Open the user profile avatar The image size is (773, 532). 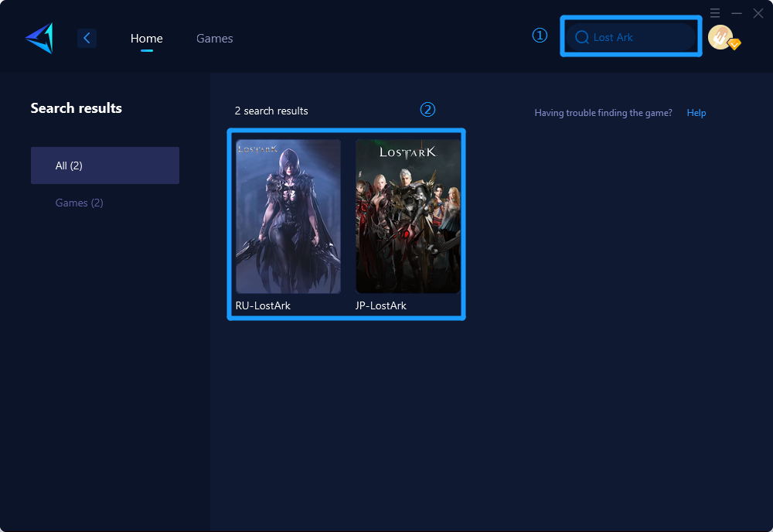pyautogui.click(x=722, y=37)
